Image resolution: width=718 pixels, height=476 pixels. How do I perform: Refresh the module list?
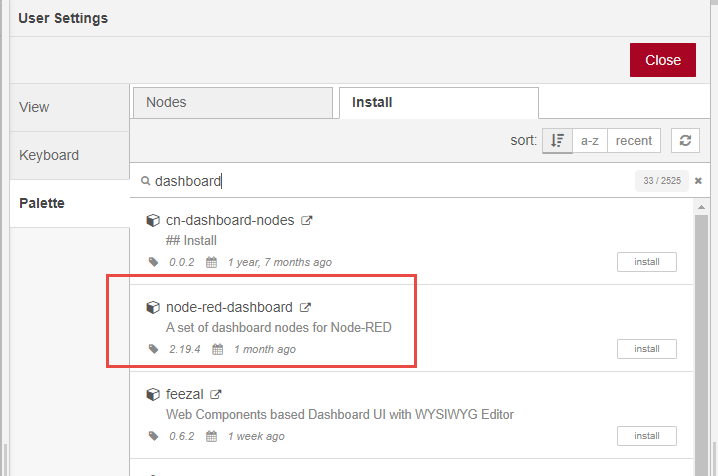(685, 141)
